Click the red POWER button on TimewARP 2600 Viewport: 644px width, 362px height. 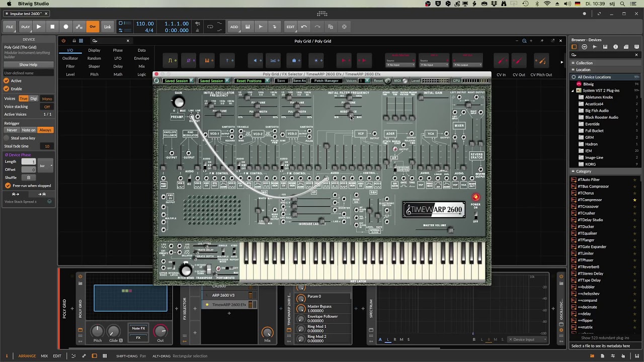point(475,198)
